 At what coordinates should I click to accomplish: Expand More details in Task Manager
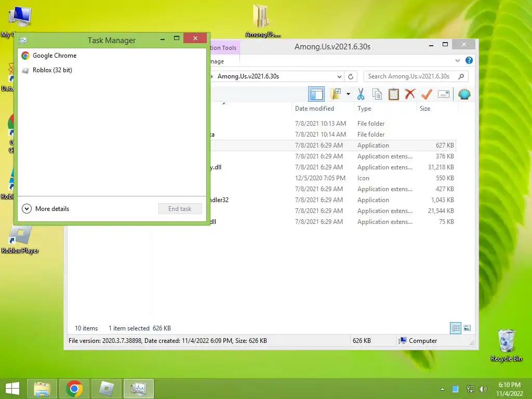coord(45,209)
